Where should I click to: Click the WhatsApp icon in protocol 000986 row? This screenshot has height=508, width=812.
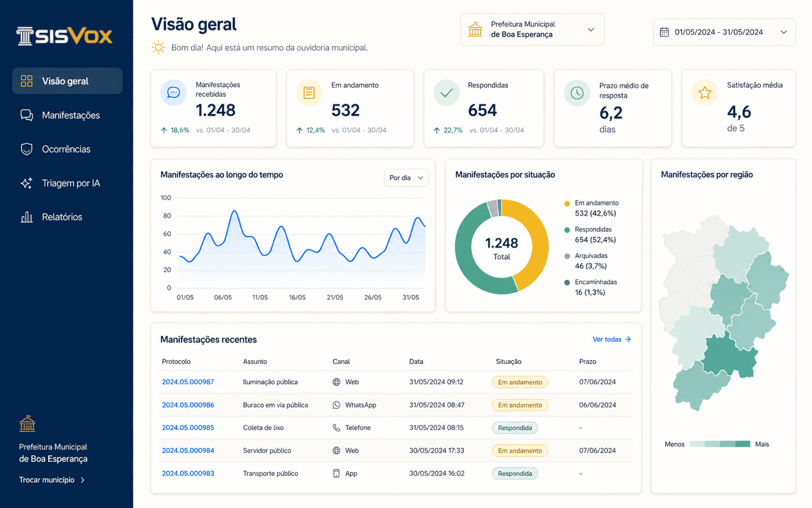click(x=336, y=405)
